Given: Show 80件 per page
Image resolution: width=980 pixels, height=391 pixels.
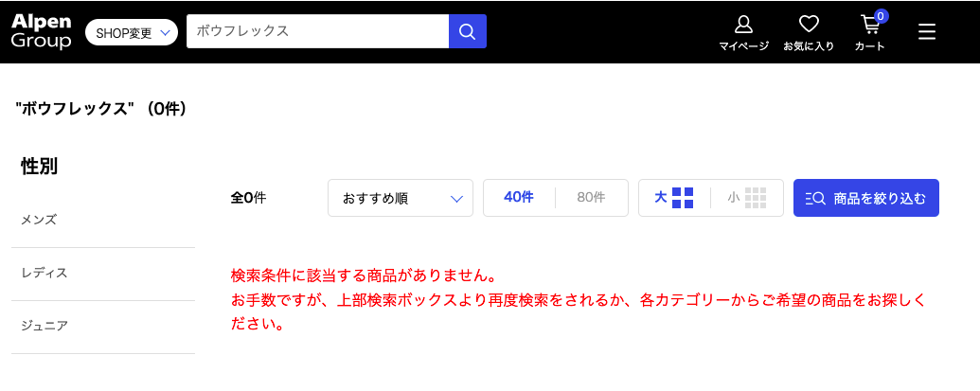Looking at the screenshot, I should [x=591, y=197].
